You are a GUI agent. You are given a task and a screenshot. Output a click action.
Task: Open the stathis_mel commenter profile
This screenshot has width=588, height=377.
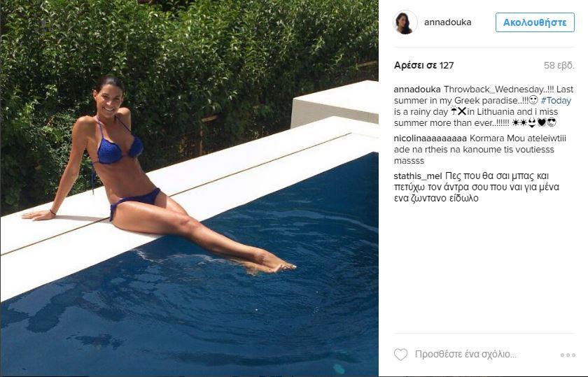point(418,176)
